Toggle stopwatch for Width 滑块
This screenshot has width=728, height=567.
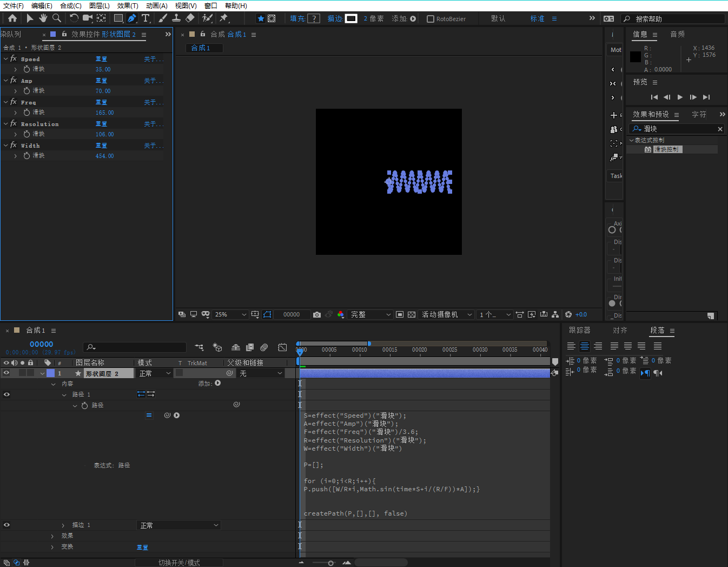[x=27, y=156]
